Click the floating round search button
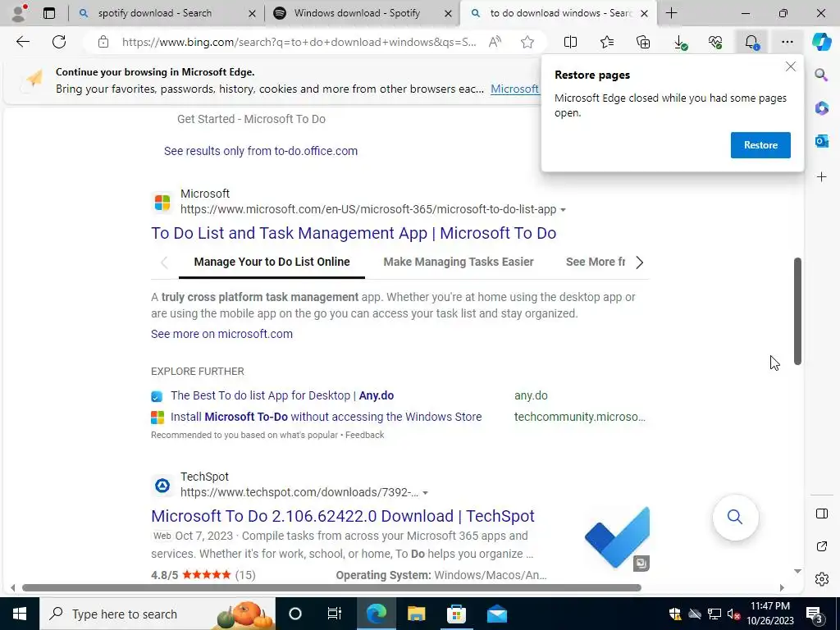Viewport: 840px width, 630px height. [735, 517]
